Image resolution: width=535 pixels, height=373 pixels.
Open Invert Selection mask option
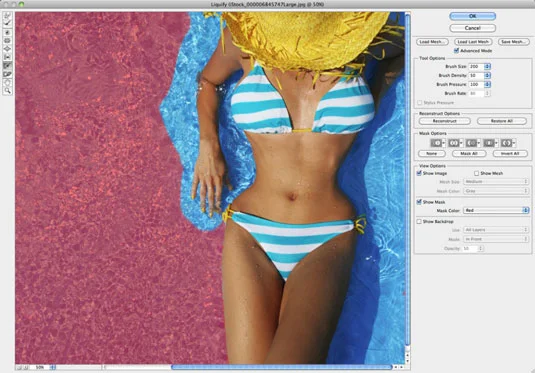click(508, 143)
